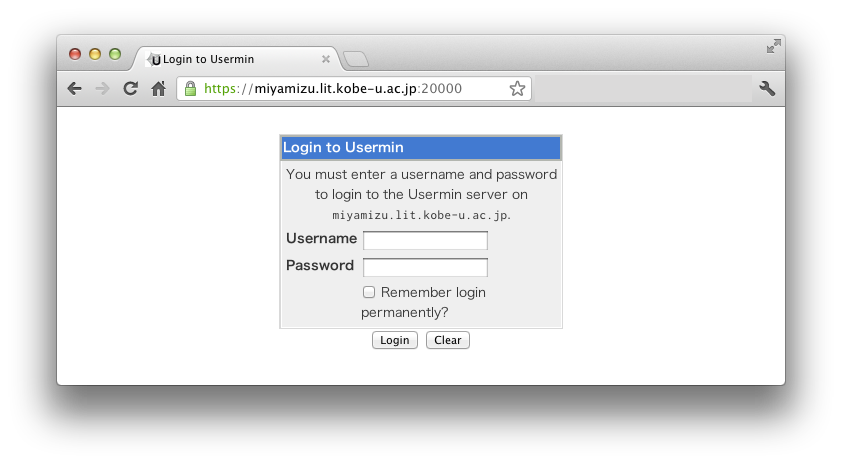Go back using the back arrow
842x464 pixels.
click(x=75, y=89)
